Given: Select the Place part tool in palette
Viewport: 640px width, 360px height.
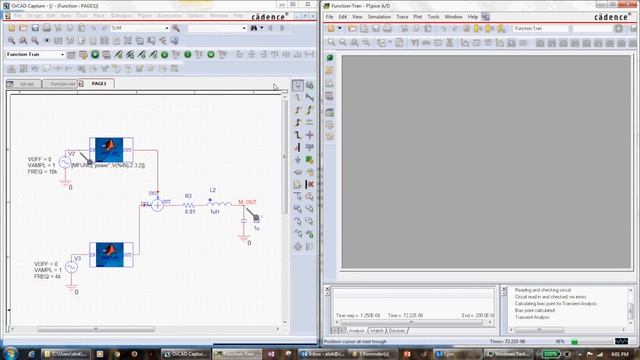Looking at the screenshot, I should [x=310, y=85].
